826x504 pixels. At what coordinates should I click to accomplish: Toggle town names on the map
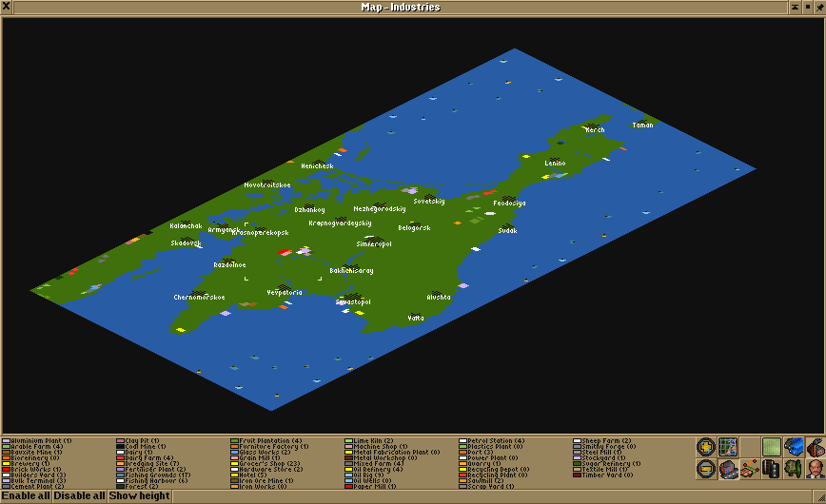coord(728,469)
